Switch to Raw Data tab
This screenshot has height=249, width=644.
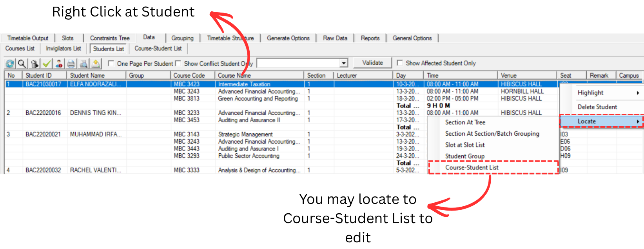coord(335,38)
